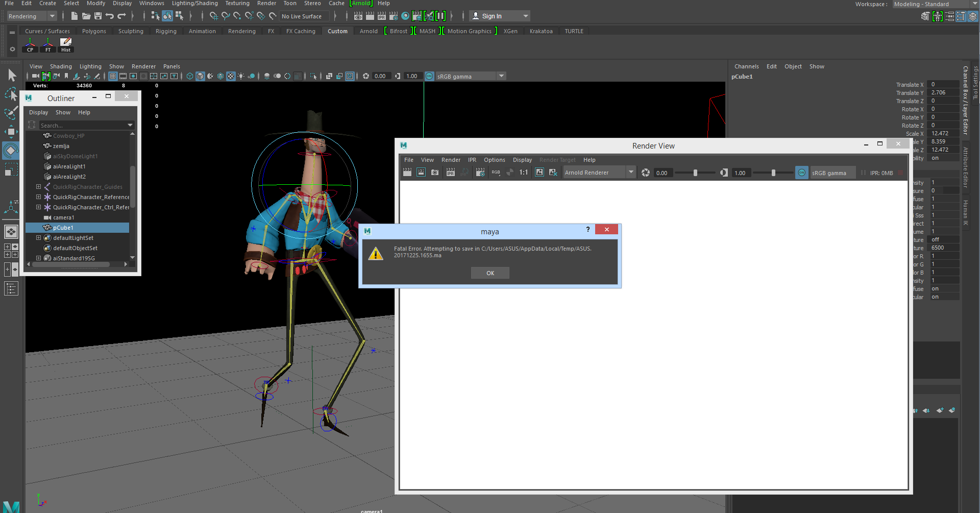Open viewport sRGB gamma dropdown arrow
The image size is (980, 513).
pyautogui.click(x=501, y=76)
